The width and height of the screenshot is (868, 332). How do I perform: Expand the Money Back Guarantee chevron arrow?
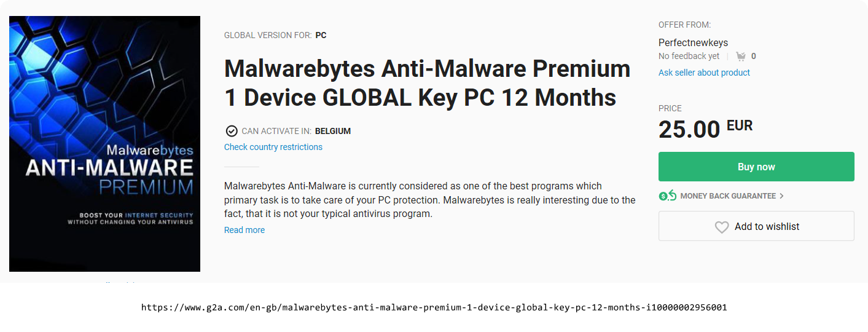click(781, 196)
